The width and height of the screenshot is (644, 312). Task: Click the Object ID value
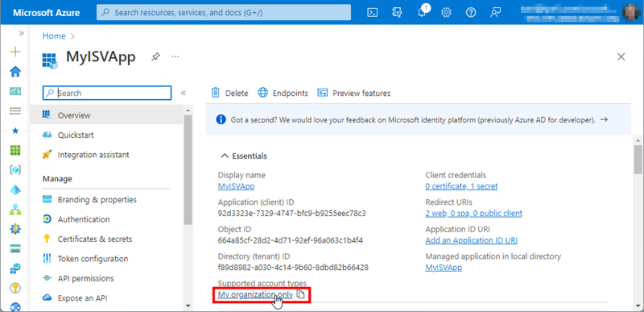click(x=291, y=240)
